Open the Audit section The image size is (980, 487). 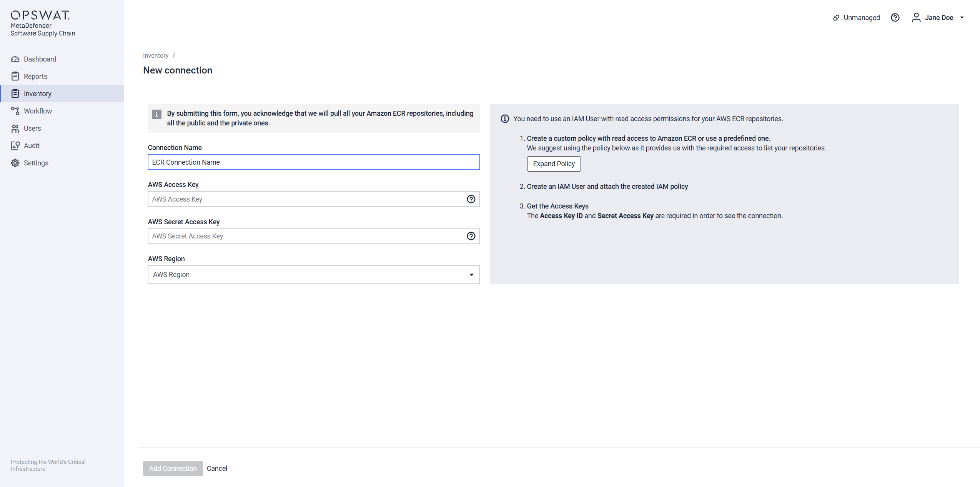pyautogui.click(x=62, y=146)
